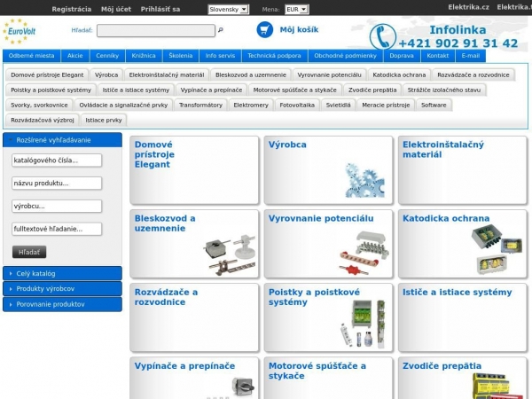Open the shopping cart icon

pos(264,30)
